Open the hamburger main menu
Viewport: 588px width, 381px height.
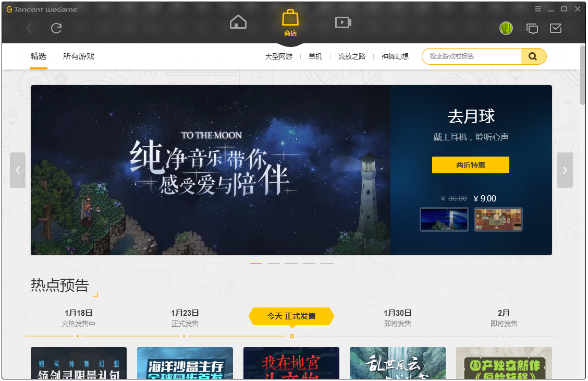538,9
